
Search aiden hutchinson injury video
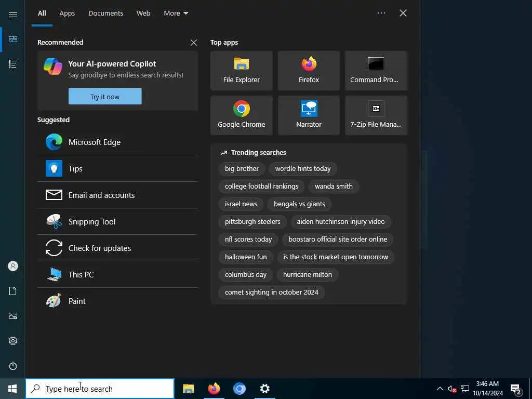click(341, 221)
